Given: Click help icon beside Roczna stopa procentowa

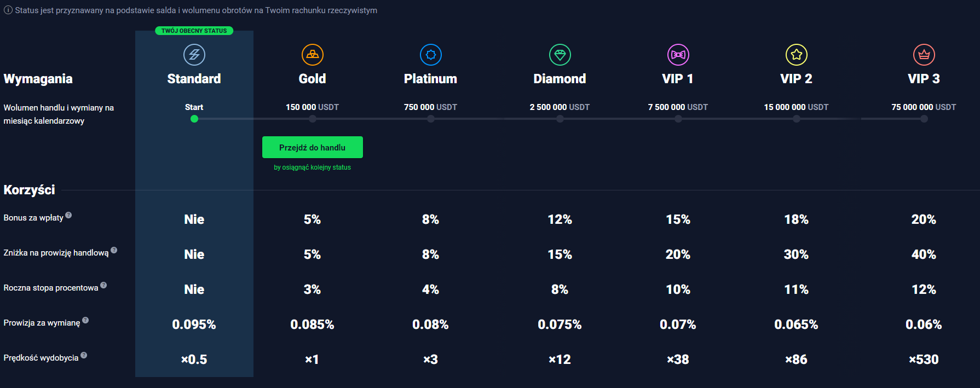Looking at the screenshot, I should coord(103,285).
